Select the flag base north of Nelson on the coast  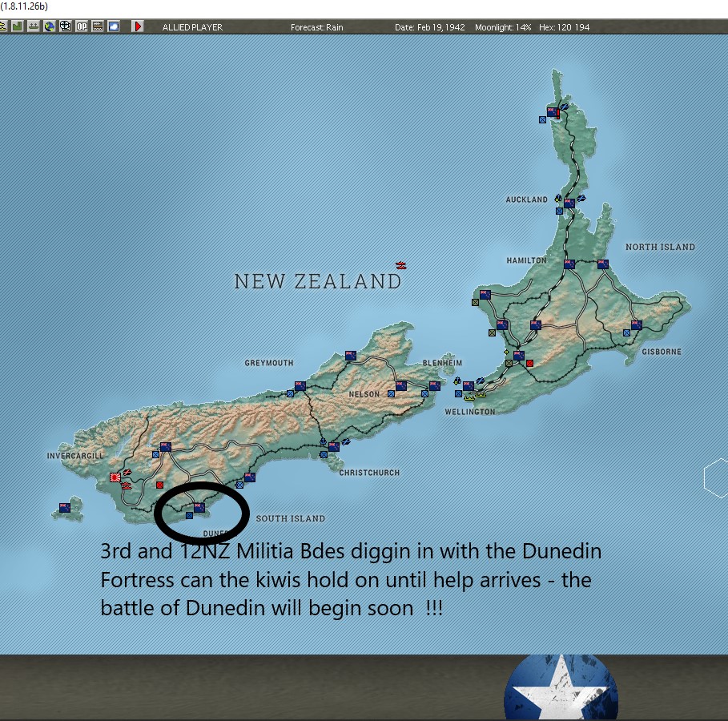pyautogui.click(x=351, y=356)
